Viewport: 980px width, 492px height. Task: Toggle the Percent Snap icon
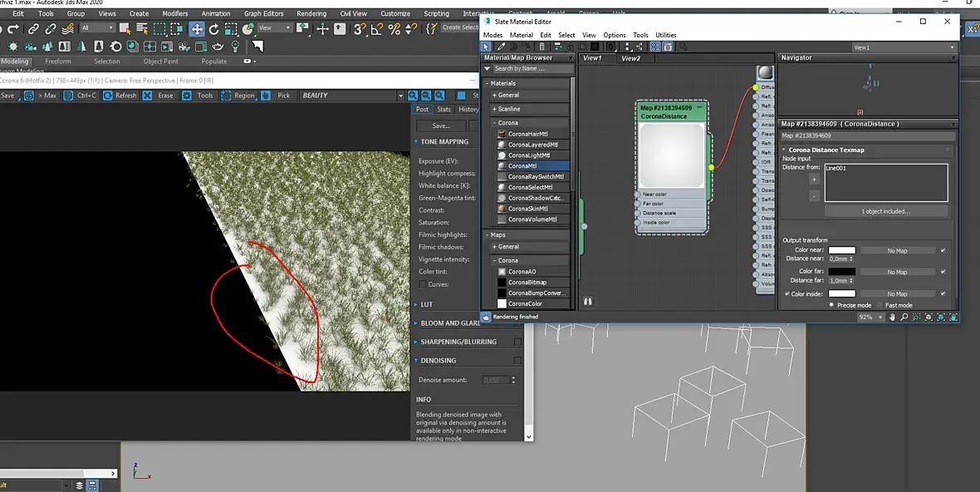click(x=394, y=29)
